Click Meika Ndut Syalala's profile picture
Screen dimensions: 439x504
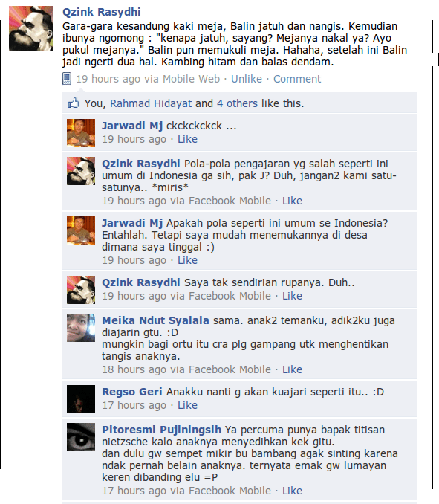(x=81, y=328)
